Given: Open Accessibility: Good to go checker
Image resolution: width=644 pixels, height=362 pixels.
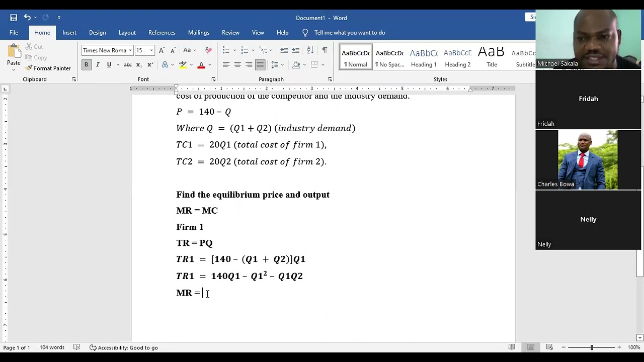Looking at the screenshot, I should click(124, 347).
